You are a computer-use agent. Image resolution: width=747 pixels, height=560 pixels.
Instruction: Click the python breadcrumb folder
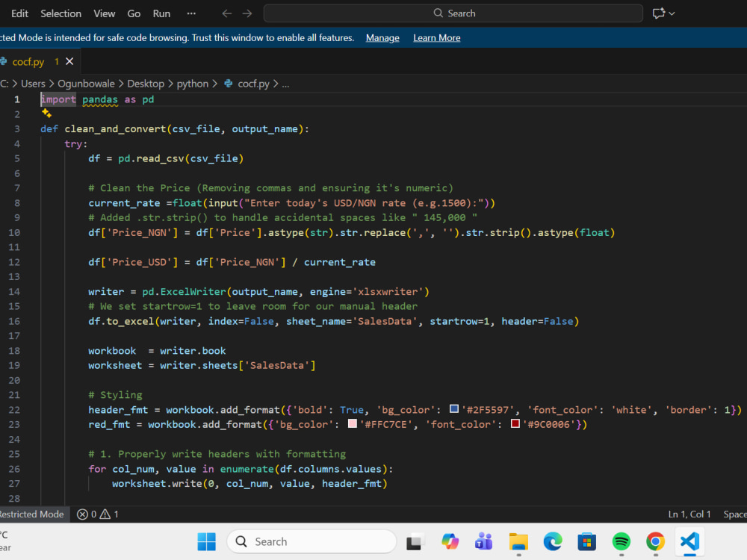(193, 84)
